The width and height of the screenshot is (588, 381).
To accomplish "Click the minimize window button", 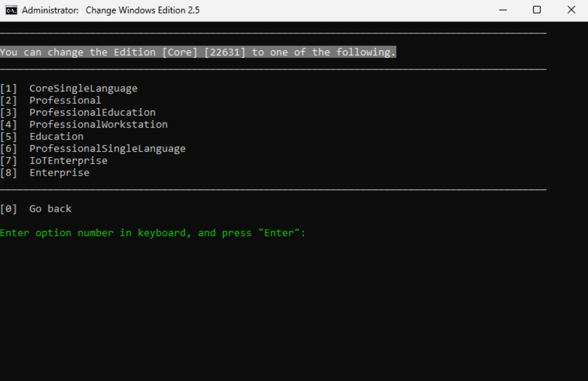I will point(503,10).
